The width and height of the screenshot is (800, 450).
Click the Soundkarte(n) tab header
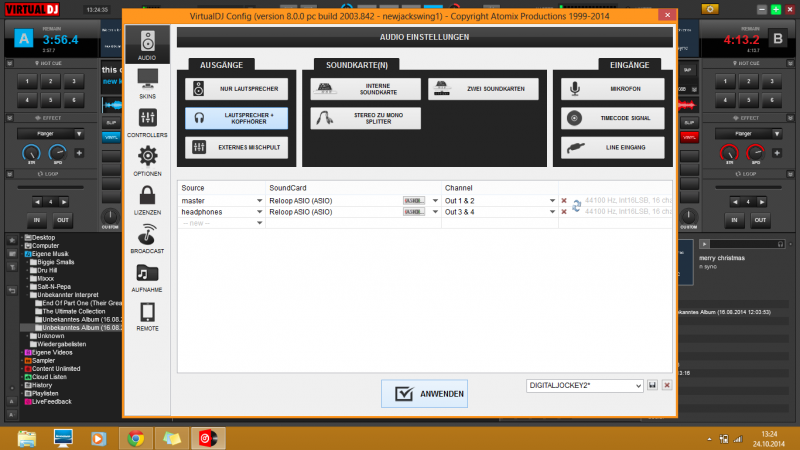pos(357,65)
